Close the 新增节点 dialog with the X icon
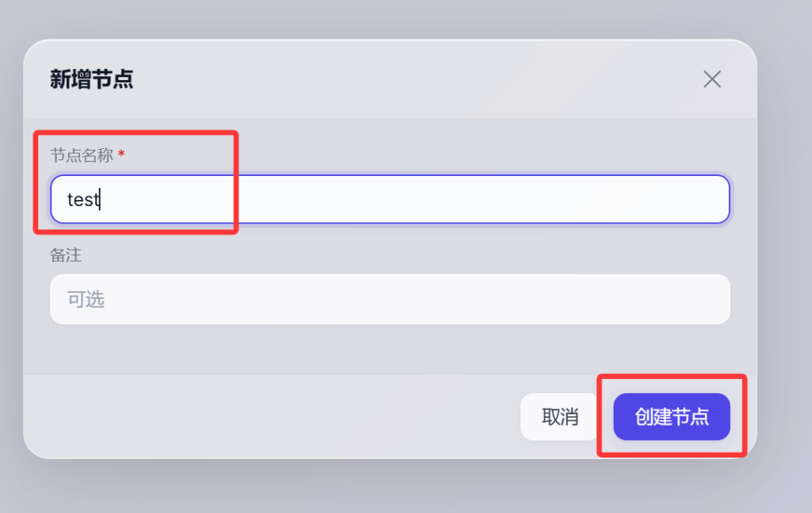The image size is (812, 513). 712,79
